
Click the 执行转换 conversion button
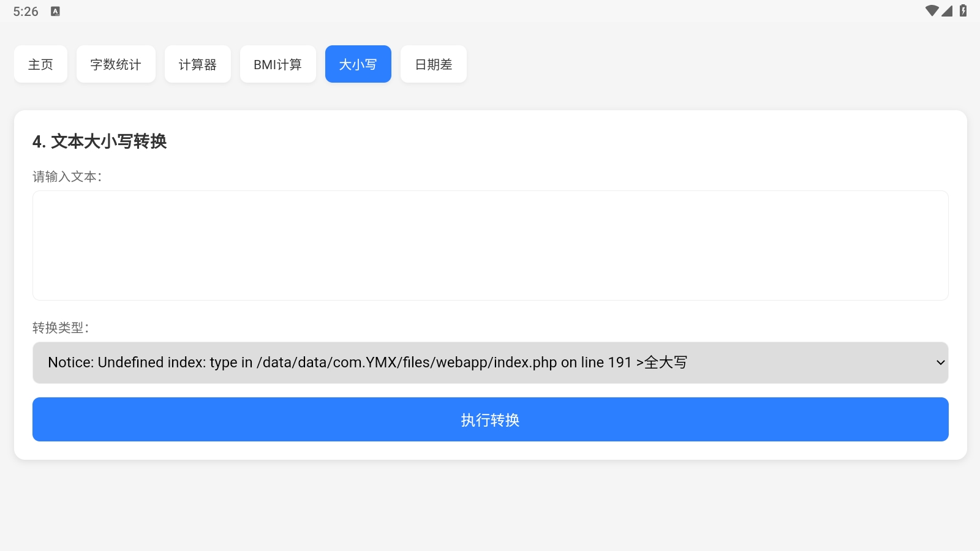490,419
